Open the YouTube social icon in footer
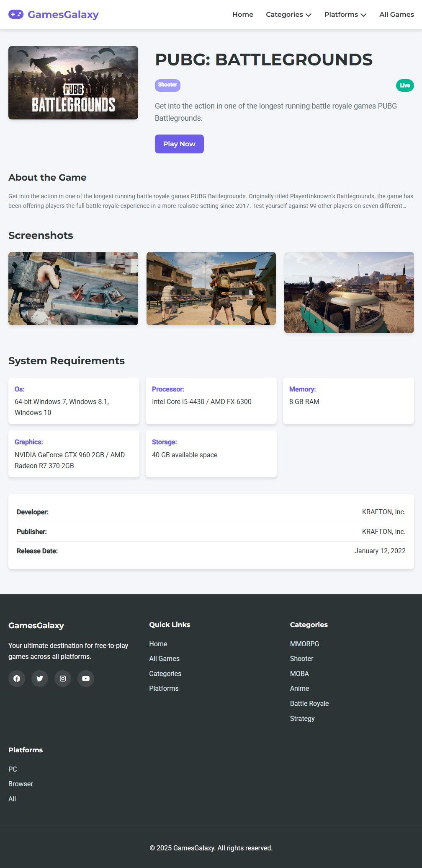 click(x=86, y=679)
